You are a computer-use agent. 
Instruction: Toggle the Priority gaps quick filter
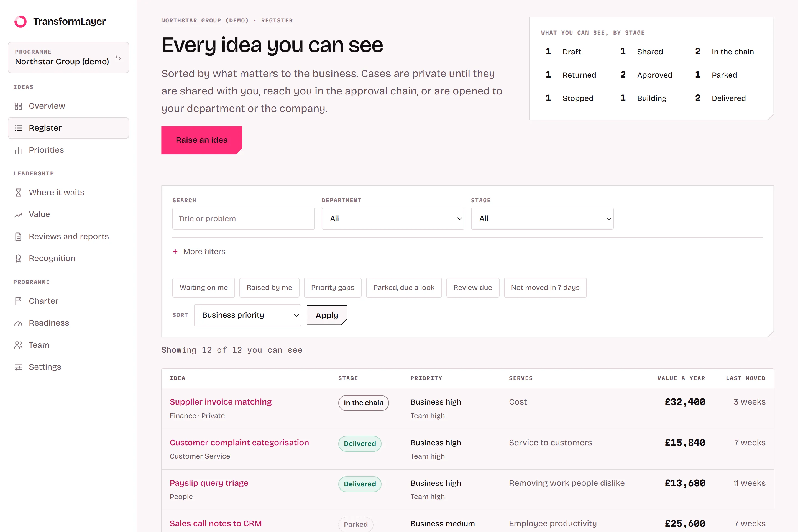pyautogui.click(x=332, y=288)
